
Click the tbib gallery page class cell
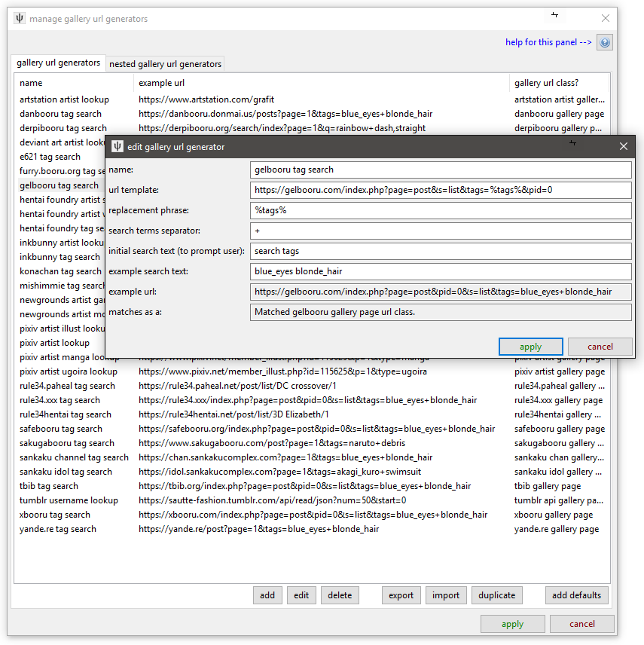coord(548,486)
